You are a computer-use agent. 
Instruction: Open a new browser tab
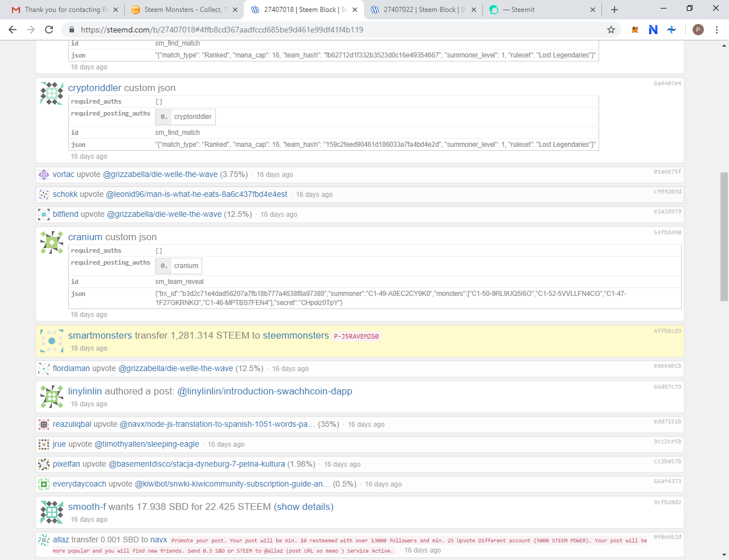point(614,10)
